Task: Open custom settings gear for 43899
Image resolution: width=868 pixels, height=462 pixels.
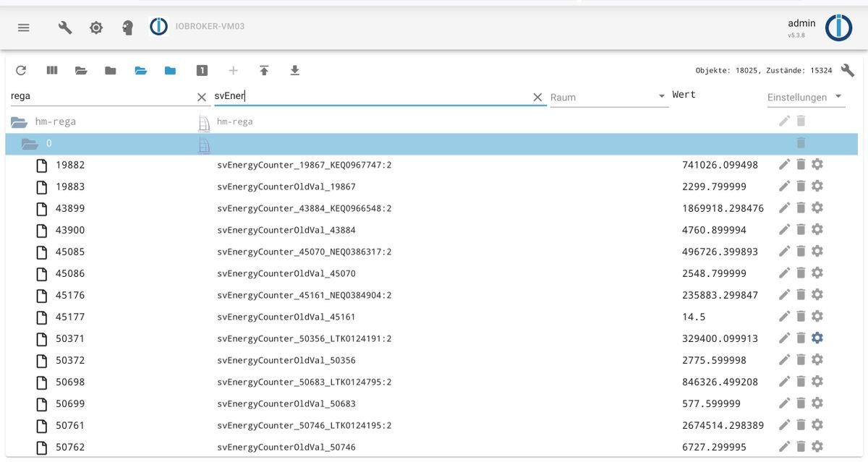Action: tap(817, 208)
